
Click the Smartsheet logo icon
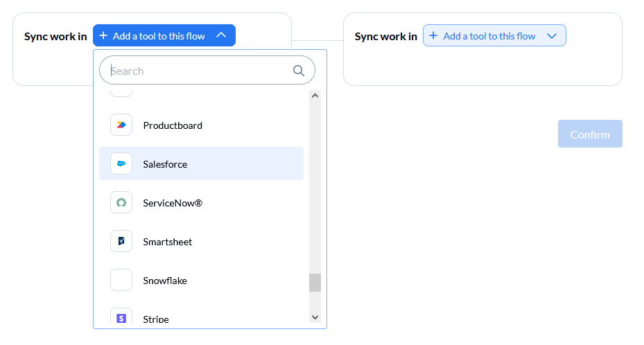tap(121, 241)
